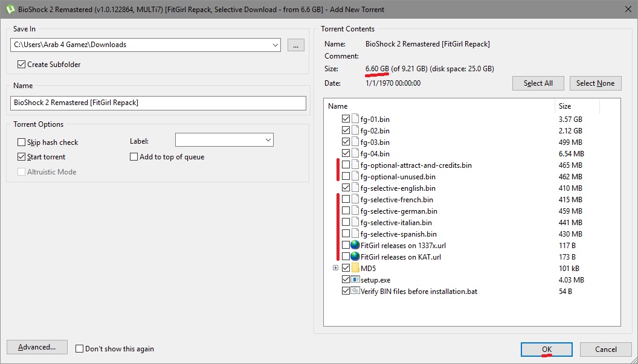Click the setup.exe file icon
Viewport: 638px width, 364px height.
click(355, 279)
